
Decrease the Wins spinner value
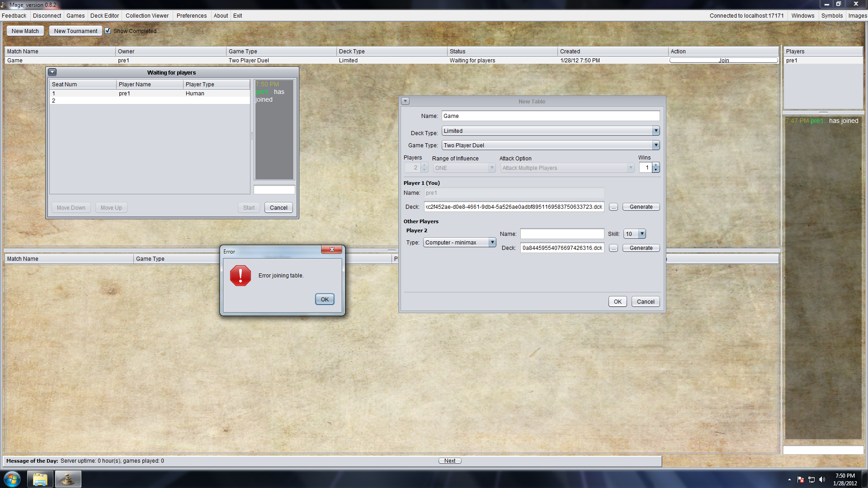(656, 170)
